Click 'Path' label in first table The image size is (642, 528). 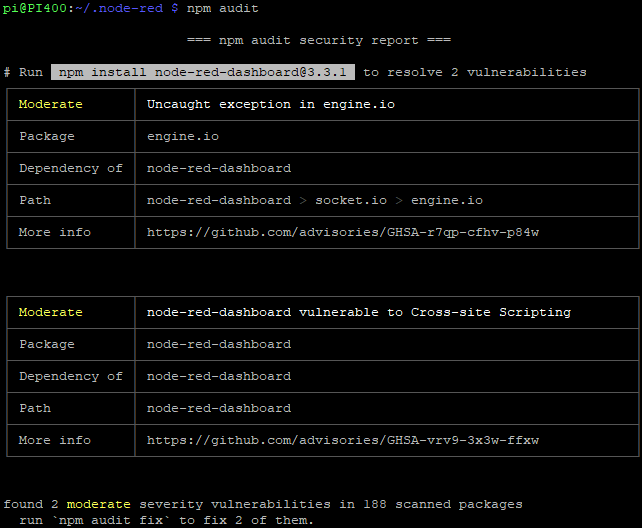[x=35, y=200]
